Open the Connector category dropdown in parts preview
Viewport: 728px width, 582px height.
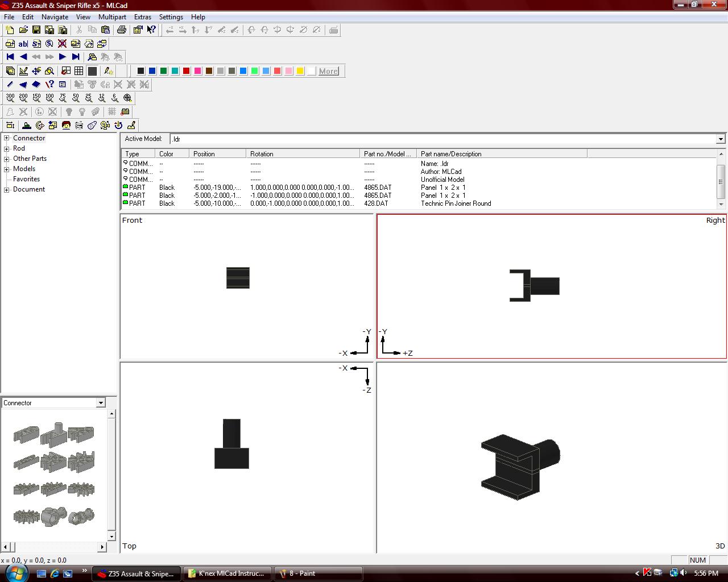101,403
